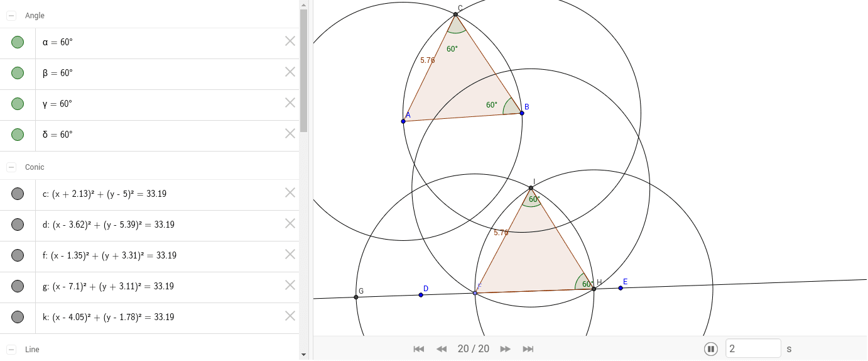The width and height of the screenshot is (868, 361).
Task: Click the 60° angle label at vertex C
Action: 452,49
